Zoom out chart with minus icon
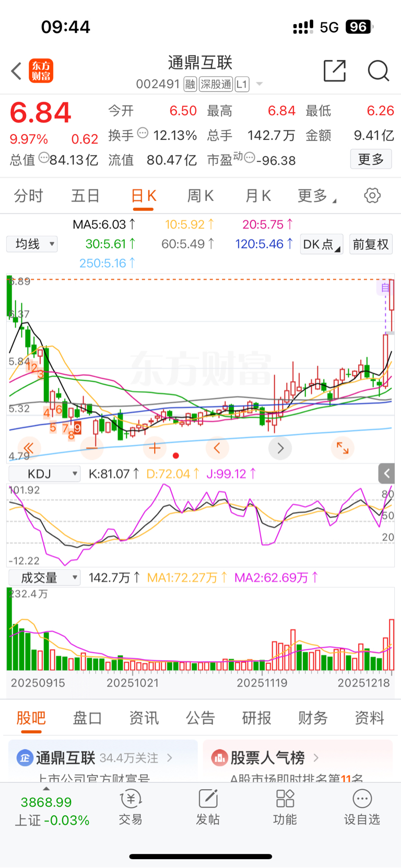The image size is (401, 868). [92, 448]
